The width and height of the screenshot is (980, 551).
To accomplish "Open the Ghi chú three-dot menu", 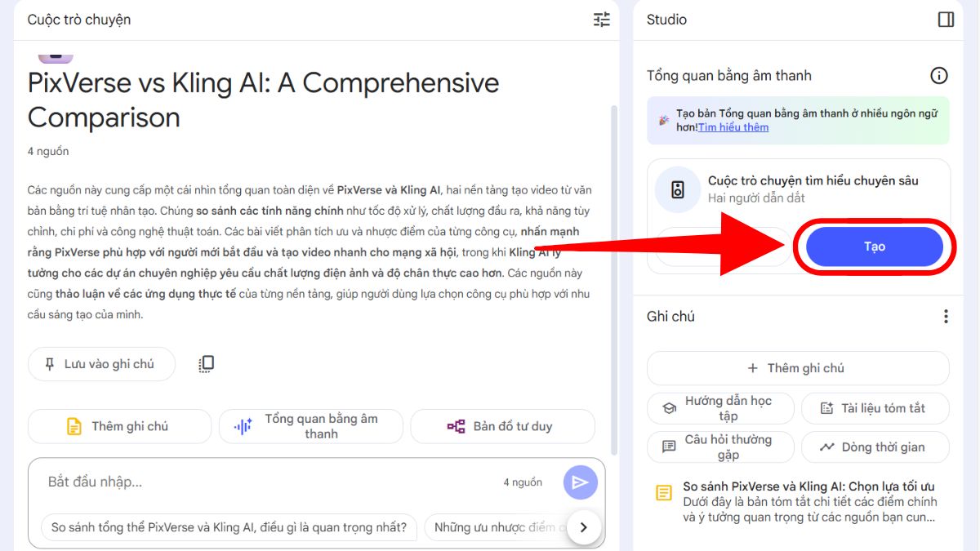I will tap(946, 317).
